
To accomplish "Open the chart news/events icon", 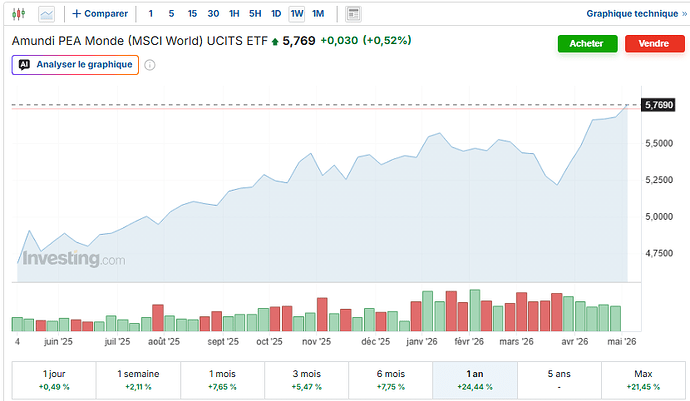I will pyautogui.click(x=353, y=14).
